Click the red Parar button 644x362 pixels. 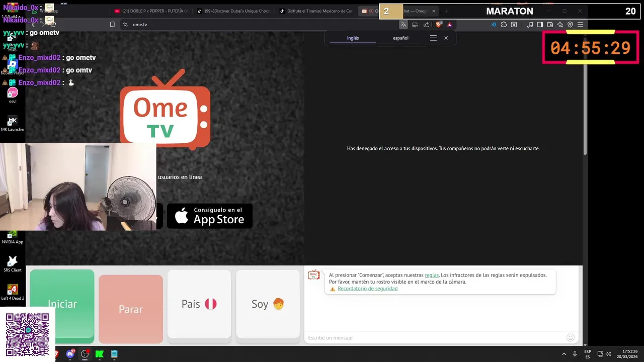[131, 309]
